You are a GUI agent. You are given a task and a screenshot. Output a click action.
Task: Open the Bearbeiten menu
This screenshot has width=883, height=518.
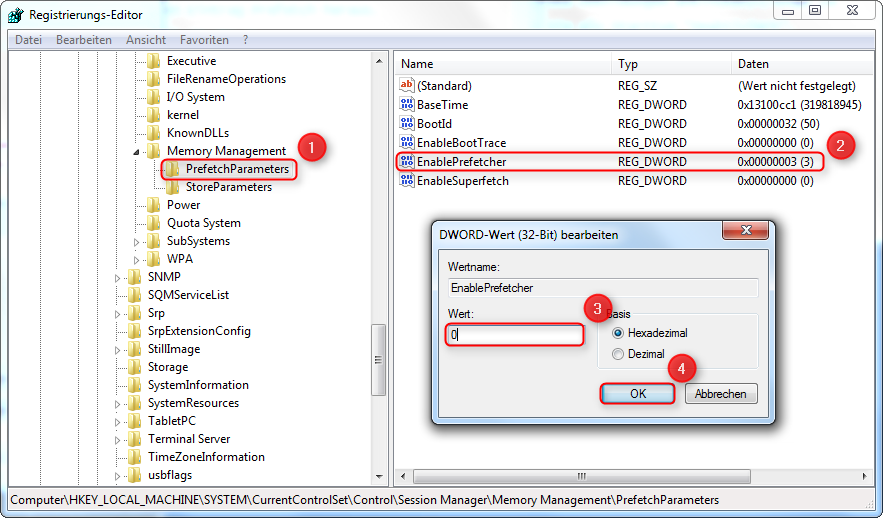click(x=84, y=40)
